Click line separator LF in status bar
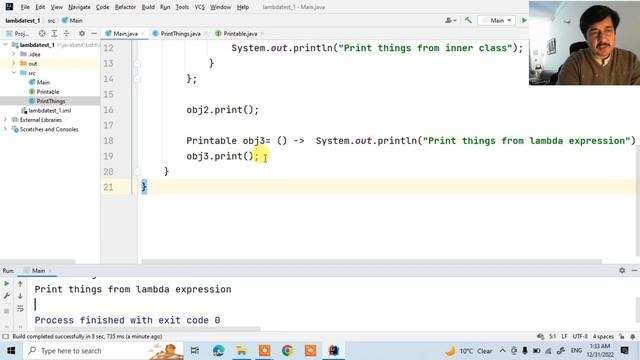Screen dimensions: 640x360 tap(564, 336)
